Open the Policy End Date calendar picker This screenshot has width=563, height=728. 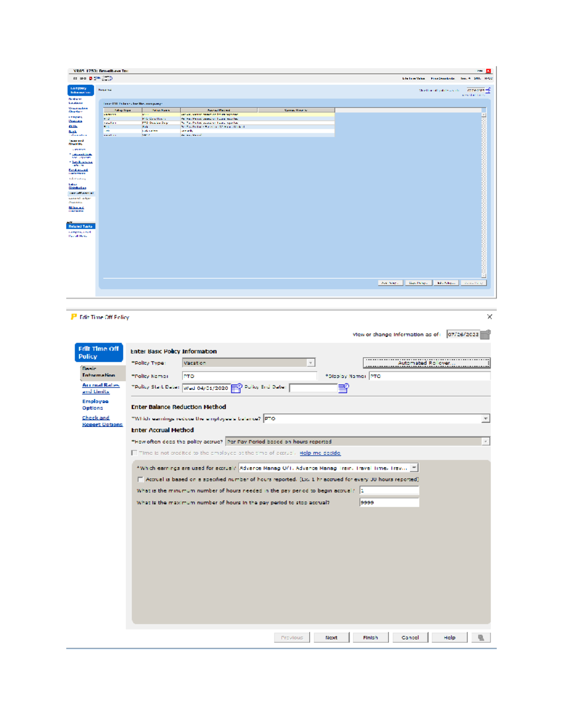343,388
